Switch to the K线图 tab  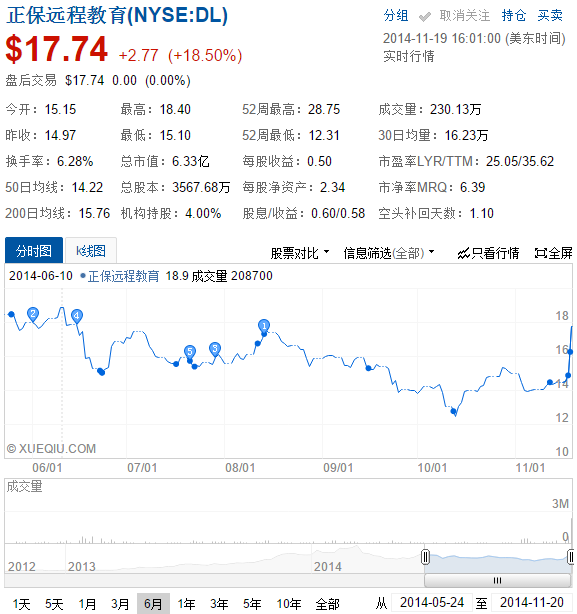[91, 251]
